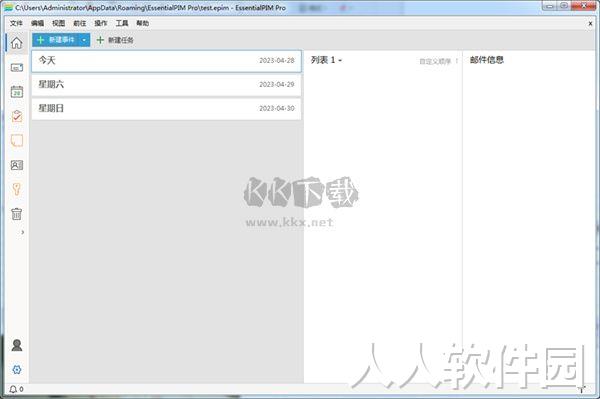Screen dimensions: 600x399
Task: Open the Passwords key module
Action: [16, 189]
